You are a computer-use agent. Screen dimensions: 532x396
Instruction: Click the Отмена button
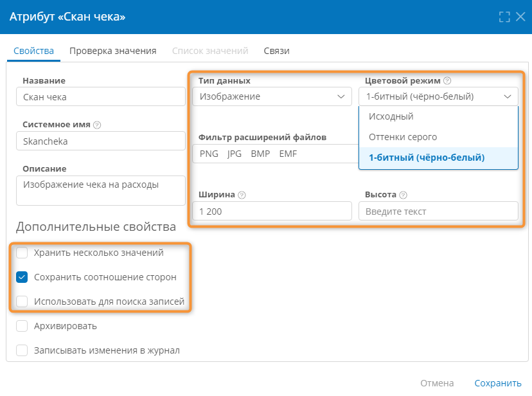point(437,383)
